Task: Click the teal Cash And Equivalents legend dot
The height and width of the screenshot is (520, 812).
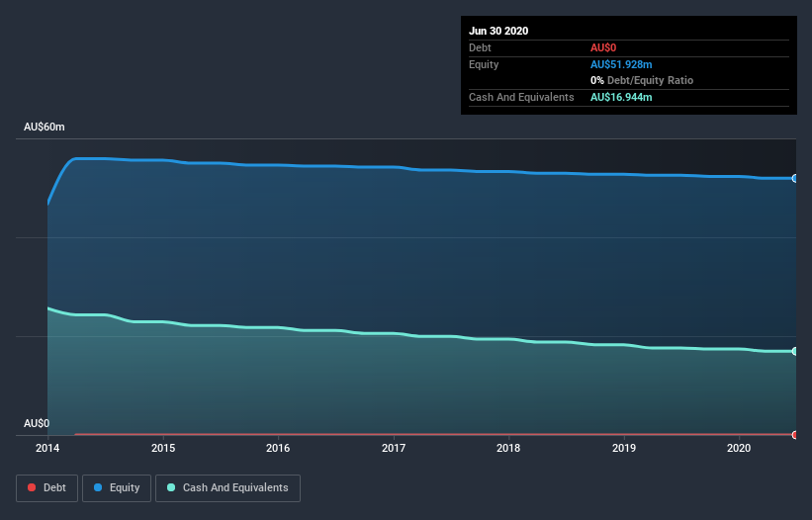Action: pyautogui.click(x=171, y=487)
